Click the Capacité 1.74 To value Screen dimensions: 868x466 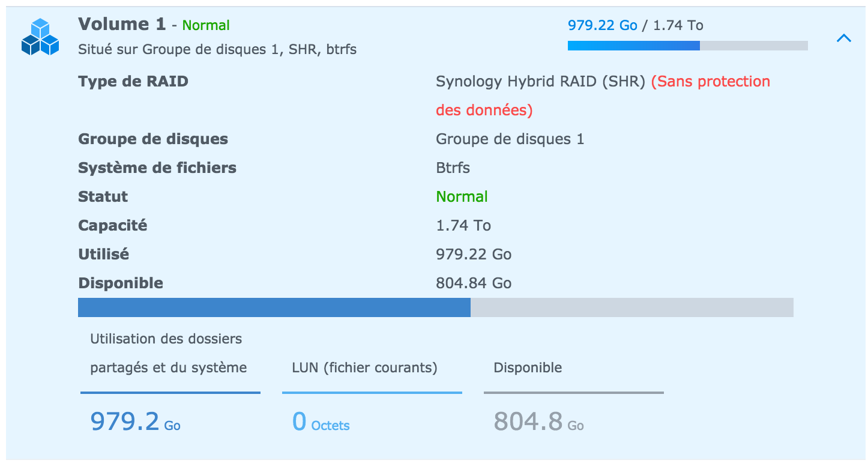coord(463,226)
